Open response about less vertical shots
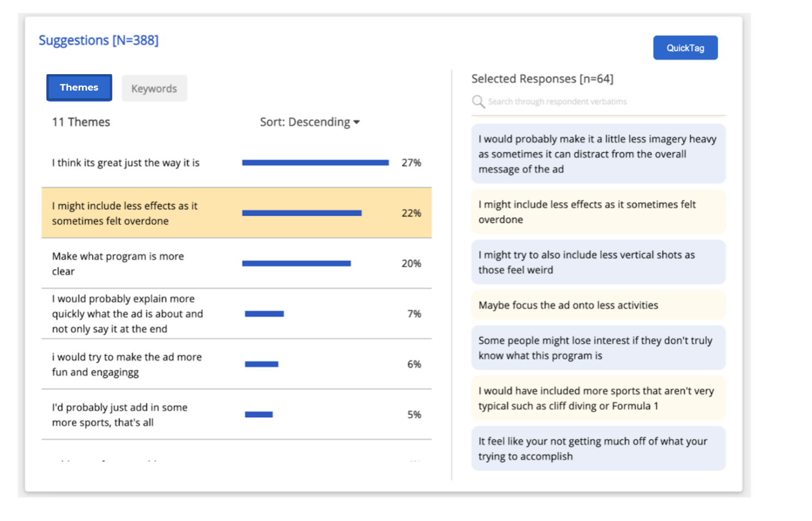This screenshot has width=812, height=521. pos(598,262)
